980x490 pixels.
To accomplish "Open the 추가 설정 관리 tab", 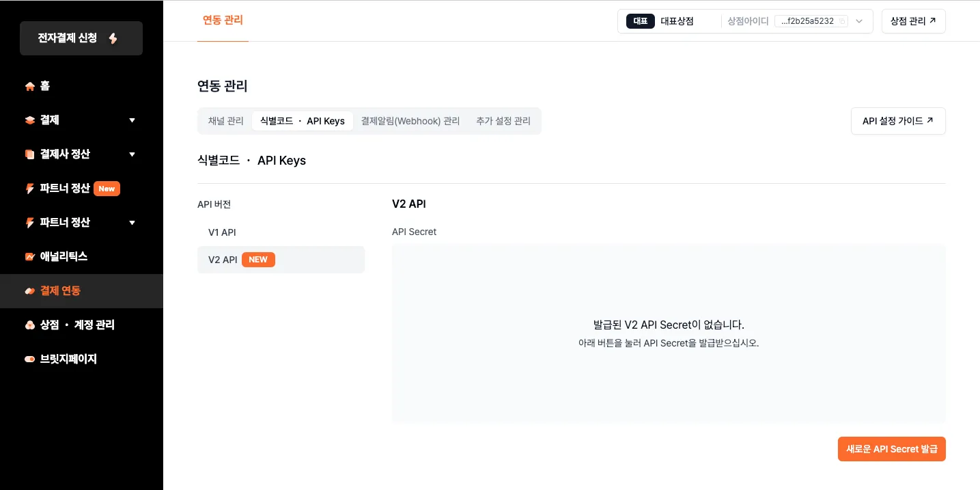I will click(503, 121).
